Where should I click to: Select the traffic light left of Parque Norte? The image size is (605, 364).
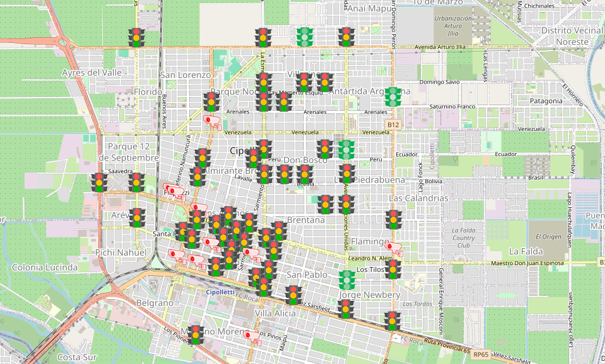tap(211, 101)
